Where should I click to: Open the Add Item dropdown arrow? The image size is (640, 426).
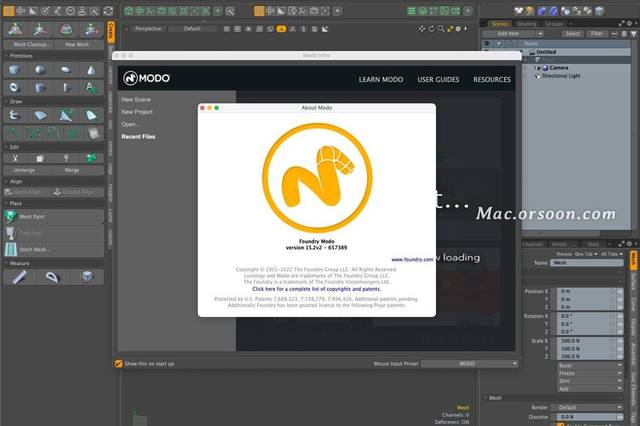(540, 34)
